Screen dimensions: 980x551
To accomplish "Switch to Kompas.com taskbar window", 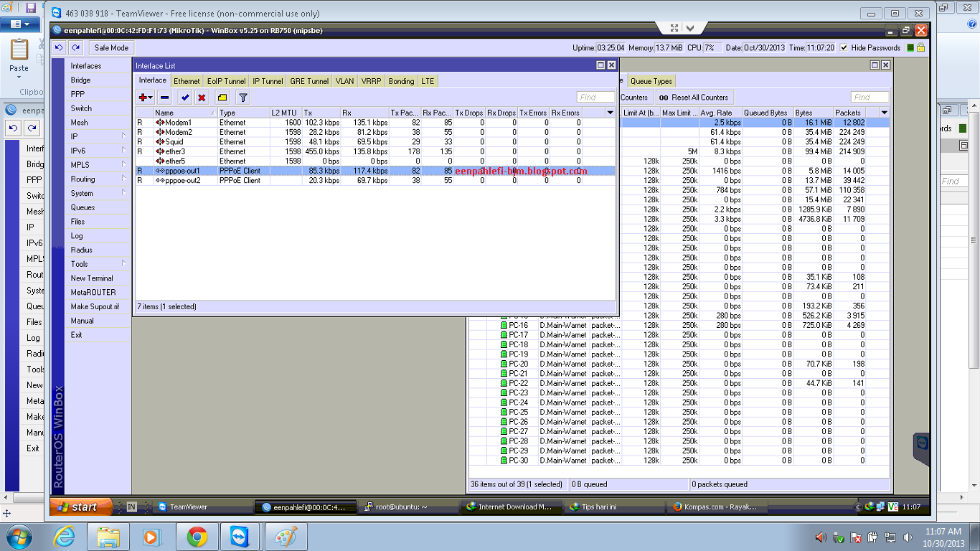I will pyautogui.click(x=717, y=507).
